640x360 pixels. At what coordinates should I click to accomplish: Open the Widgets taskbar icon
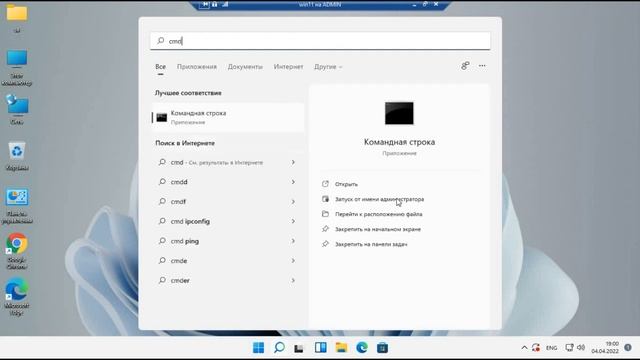click(320, 348)
